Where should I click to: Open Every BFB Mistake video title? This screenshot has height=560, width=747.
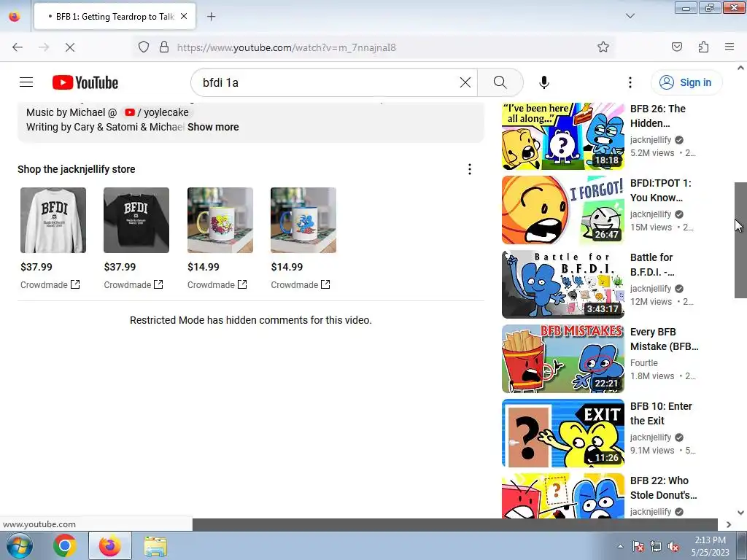click(664, 339)
